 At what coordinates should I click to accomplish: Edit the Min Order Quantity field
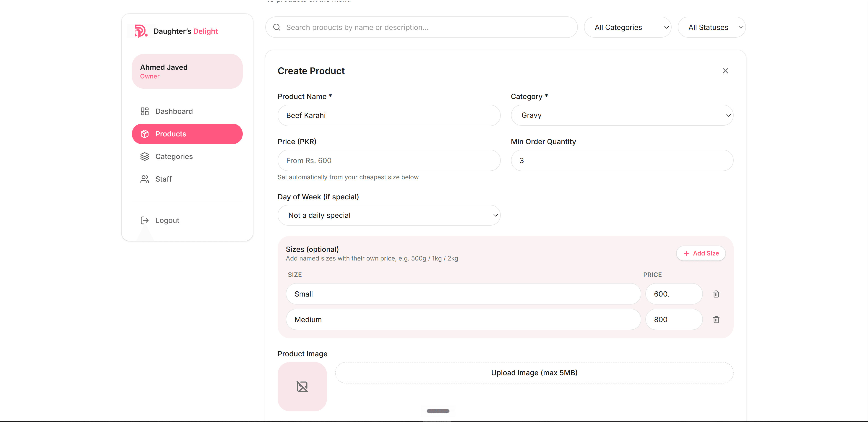coord(622,160)
